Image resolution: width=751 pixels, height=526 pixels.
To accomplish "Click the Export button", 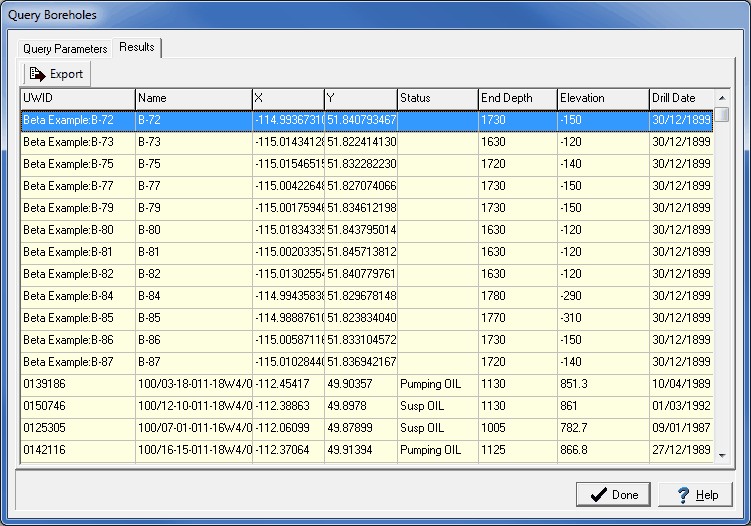I will pyautogui.click(x=57, y=74).
